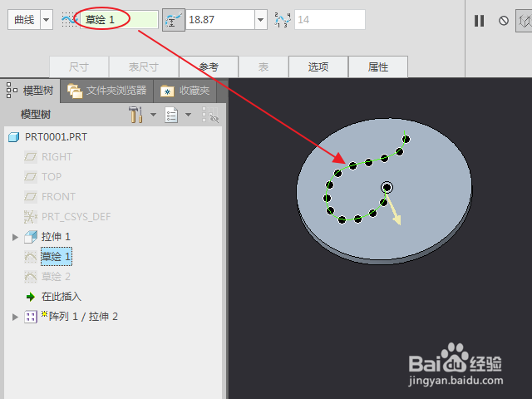The height and width of the screenshot is (399, 532).
Task: Select the 拉伸 1 extrude feature
Action: tap(56, 236)
